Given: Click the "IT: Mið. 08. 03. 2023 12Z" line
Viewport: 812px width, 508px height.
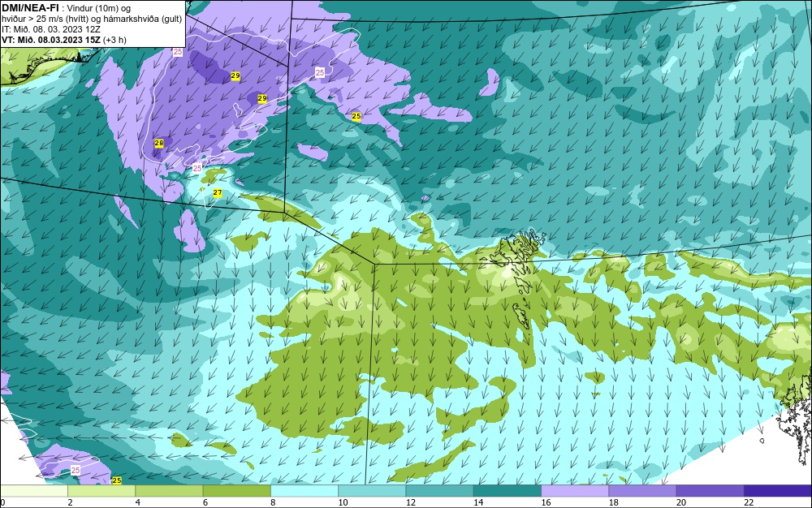Looking at the screenshot, I should (51, 29).
